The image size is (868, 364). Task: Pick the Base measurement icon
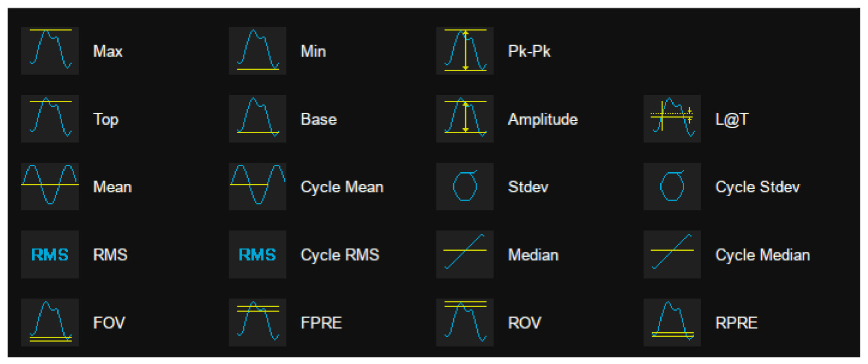coord(258,119)
